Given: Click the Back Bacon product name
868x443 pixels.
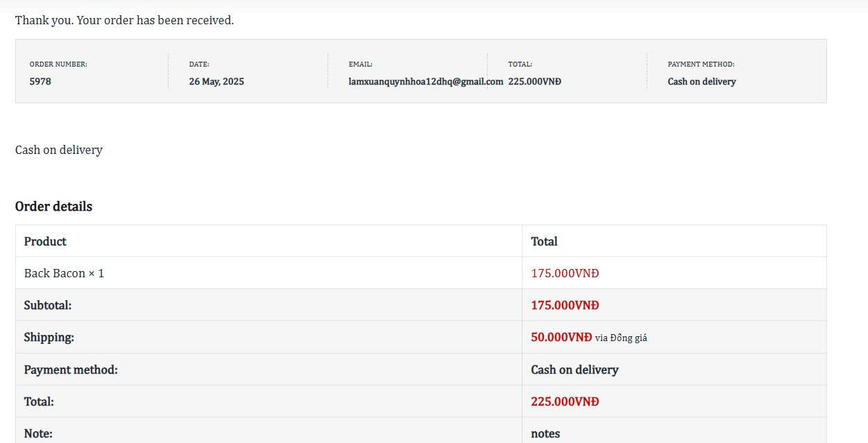Looking at the screenshot, I should [x=55, y=273].
